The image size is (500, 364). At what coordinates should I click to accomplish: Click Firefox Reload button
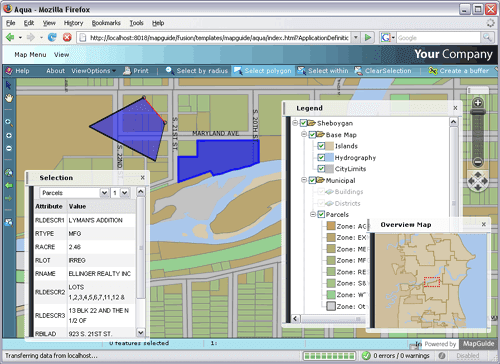point(52,37)
